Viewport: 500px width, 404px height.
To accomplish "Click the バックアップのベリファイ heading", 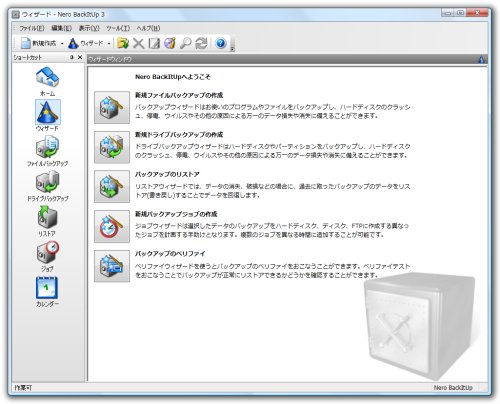I will [x=170, y=254].
